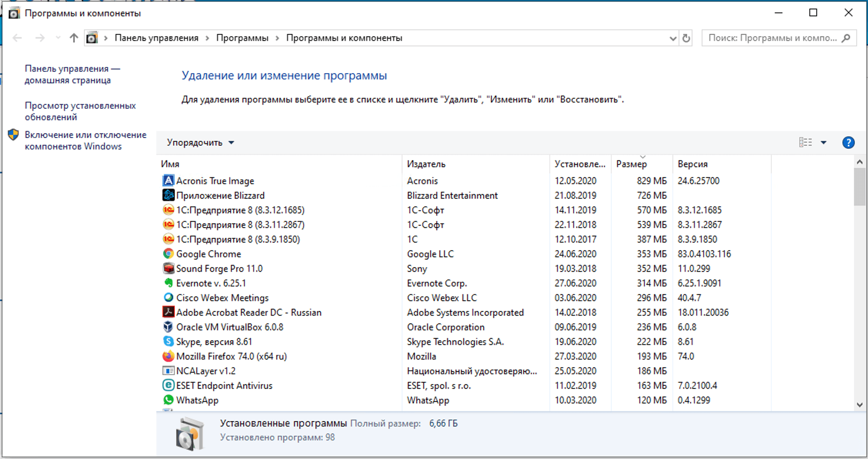The image size is (868, 459).
Task: Select ESET Endpoint Antivirus entry
Action: [x=224, y=386]
